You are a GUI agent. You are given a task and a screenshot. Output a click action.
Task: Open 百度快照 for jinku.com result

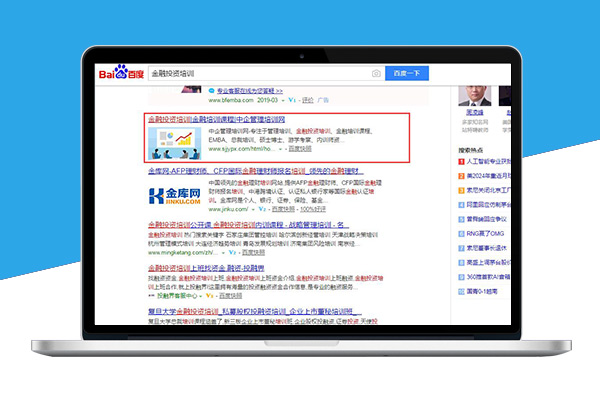[x=283, y=209]
